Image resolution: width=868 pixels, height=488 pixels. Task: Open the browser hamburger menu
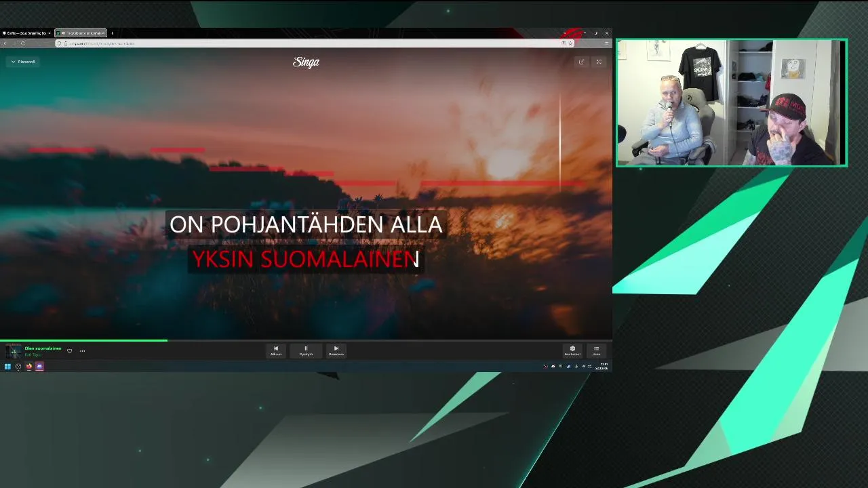pos(606,43)
